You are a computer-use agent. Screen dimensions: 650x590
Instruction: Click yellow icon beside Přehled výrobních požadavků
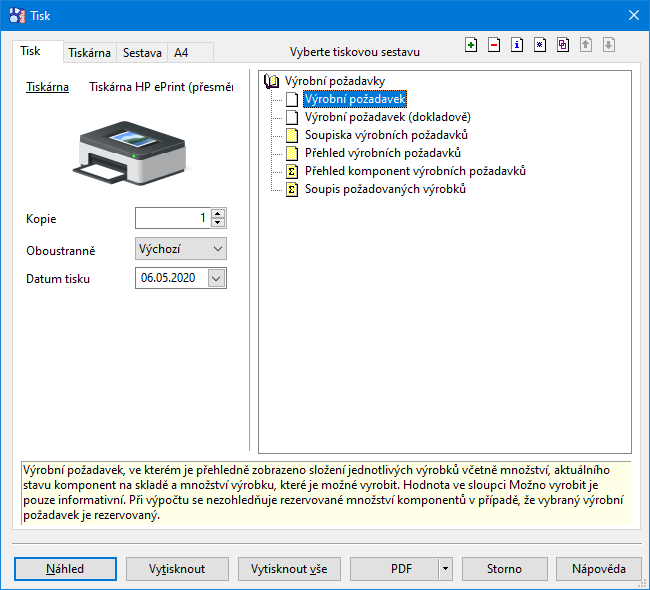(292, 153)
